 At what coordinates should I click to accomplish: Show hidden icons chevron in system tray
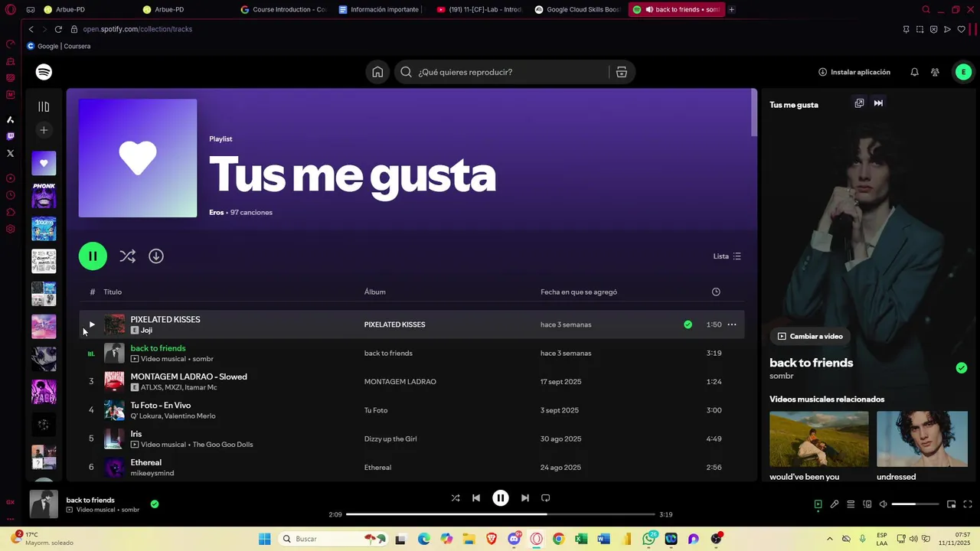pyautogui.click(x=829, y=539)
